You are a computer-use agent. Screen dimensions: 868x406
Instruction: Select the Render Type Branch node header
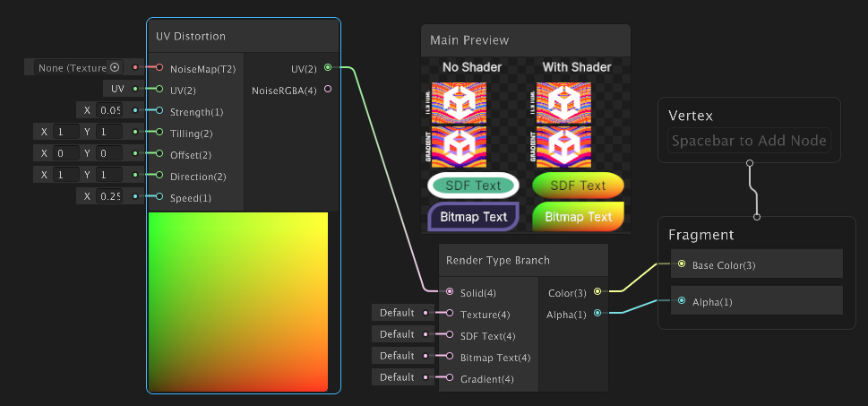(x=498, y=261)
